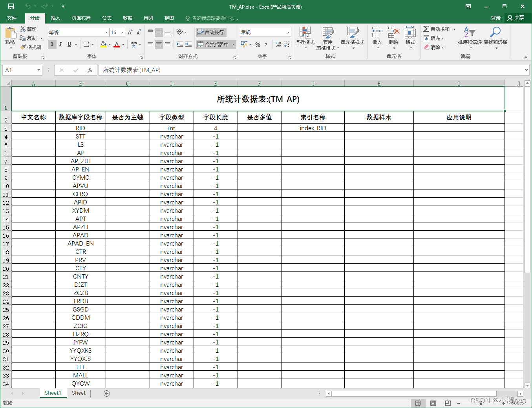Switch to Insert (插入) tab
The height and width of the screenshot is (408, 532).
pos(56,18)
